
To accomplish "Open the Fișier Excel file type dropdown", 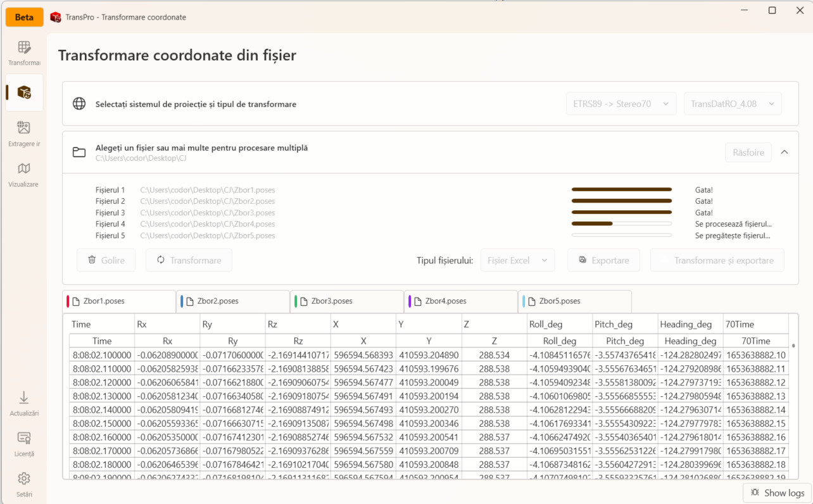I will [x=517, y=260].
